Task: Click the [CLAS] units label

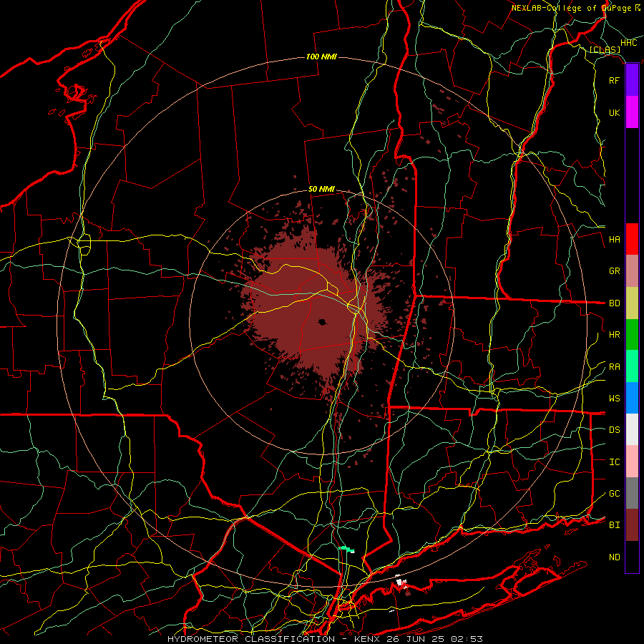Action: click(x=605, y=50)
